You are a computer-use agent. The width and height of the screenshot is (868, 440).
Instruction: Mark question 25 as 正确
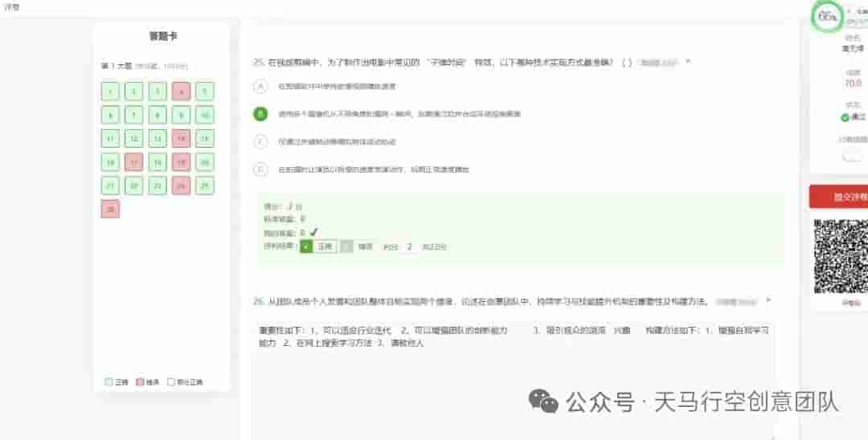coord(318,246)
